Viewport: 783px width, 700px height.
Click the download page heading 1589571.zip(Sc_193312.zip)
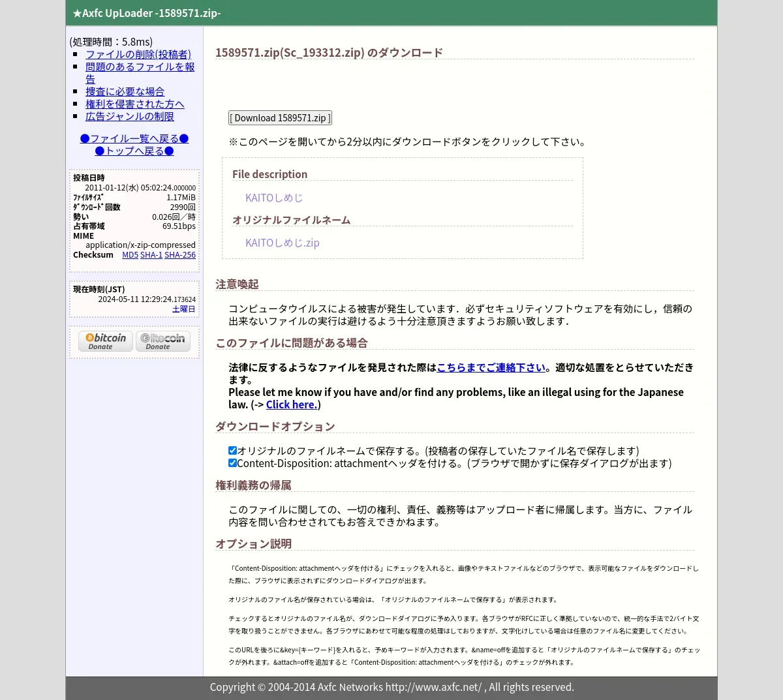329,52
